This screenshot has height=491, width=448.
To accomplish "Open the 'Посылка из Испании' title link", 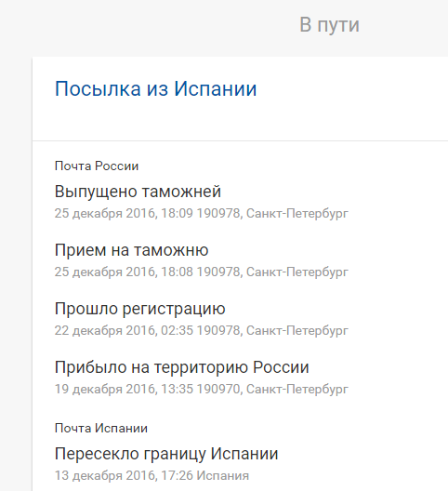I will 155,88.
